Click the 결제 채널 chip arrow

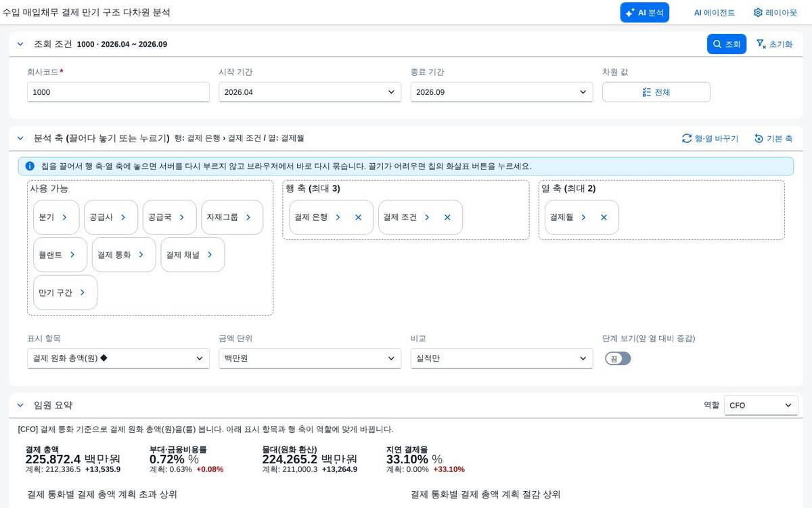click(210, 255)
